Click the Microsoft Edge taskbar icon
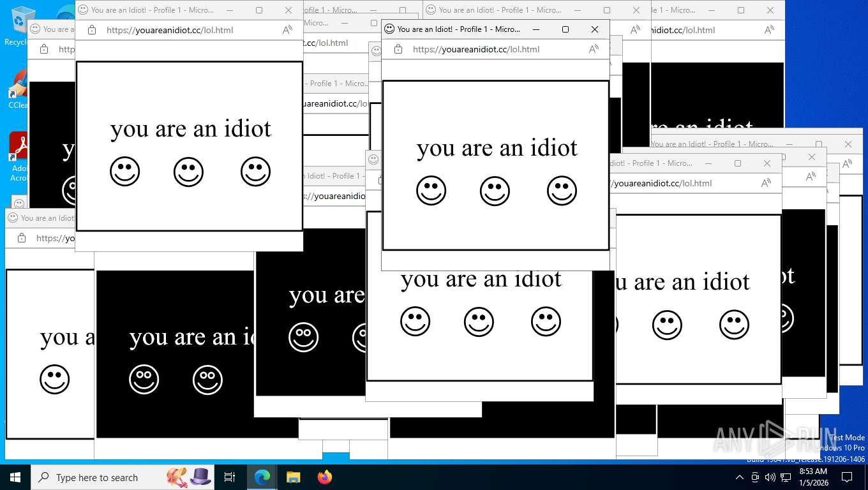Image resolution: width=868 pixels, height=490 pixels. tap(262, 477)
